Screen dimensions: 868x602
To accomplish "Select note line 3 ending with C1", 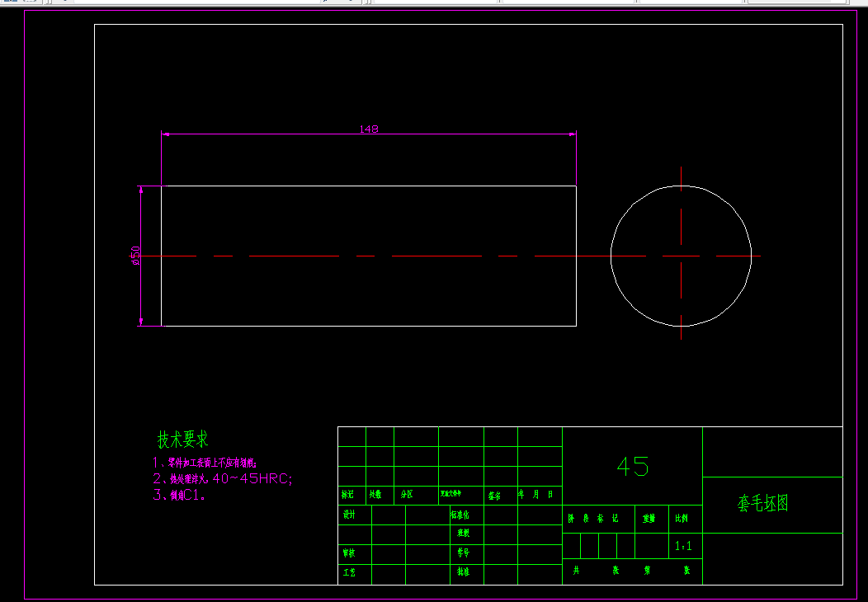I will pyautogui.click(x=179, y=496).
